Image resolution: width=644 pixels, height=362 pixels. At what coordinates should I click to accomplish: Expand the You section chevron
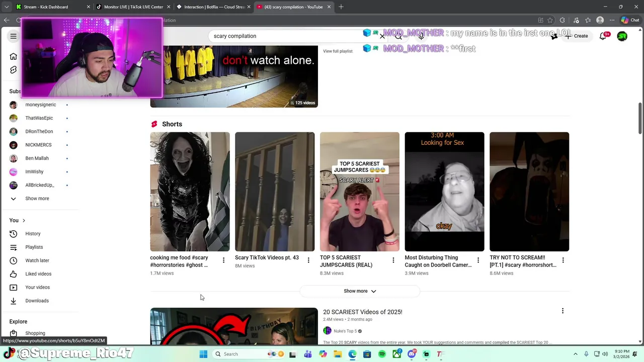pos(24,221)
